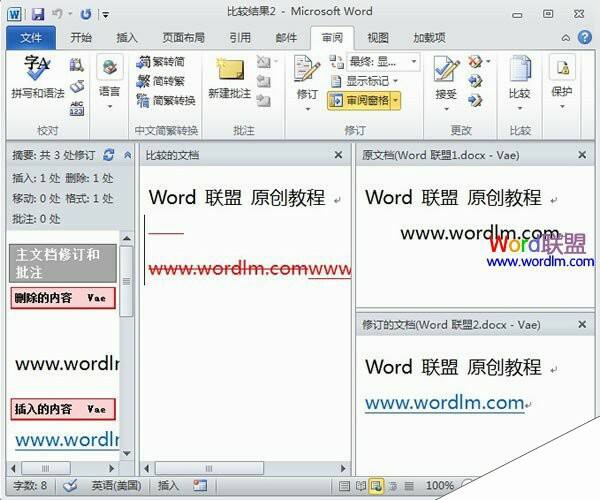Image resolution: width=600 pixels, height=500 pixels.
Task: Click the macro recording icon in status bar
Action: [200, 486]
